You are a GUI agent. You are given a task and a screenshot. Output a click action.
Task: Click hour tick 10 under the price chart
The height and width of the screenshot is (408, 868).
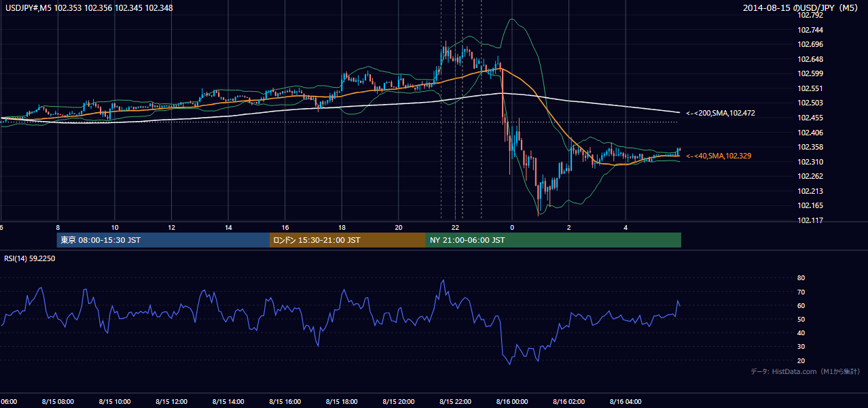pyautogui.click(x=115, y=227)
